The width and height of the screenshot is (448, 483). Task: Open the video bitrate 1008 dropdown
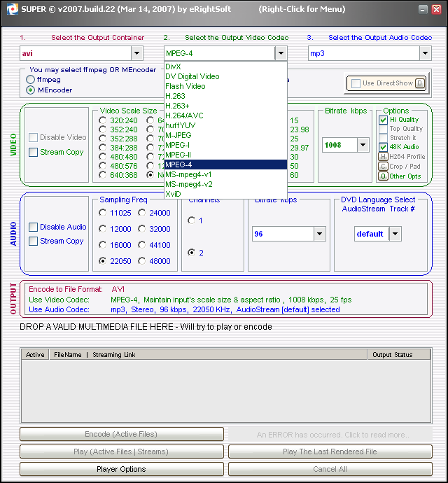[x=363, y=145]
